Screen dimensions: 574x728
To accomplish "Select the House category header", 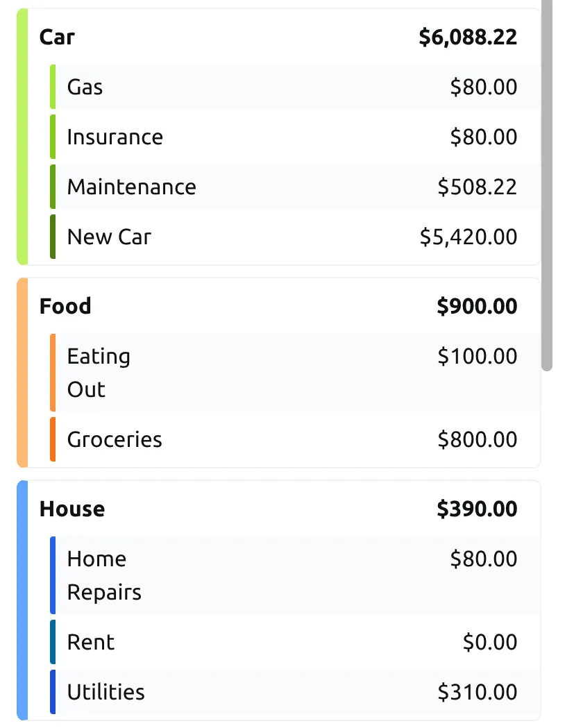I will 72,509.
